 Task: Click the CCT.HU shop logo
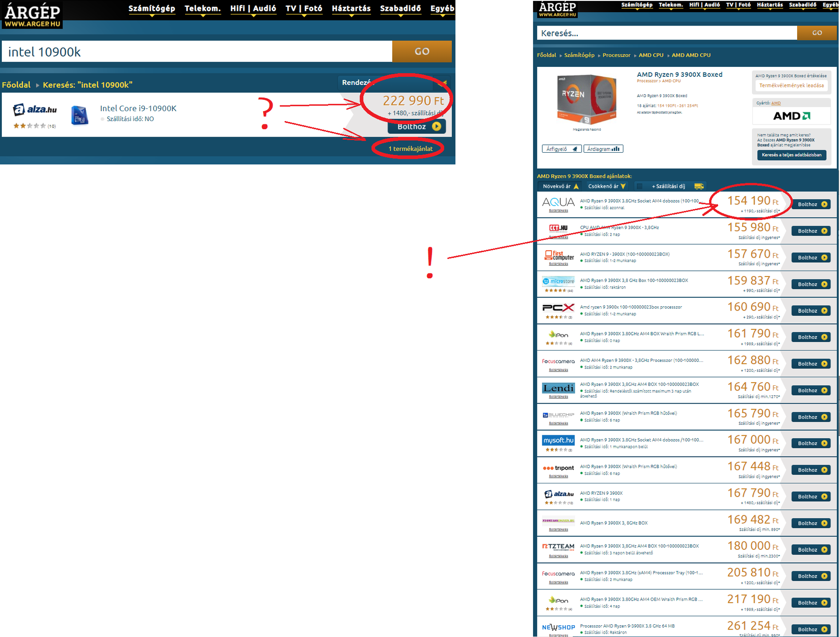click(x=558, y=228)
